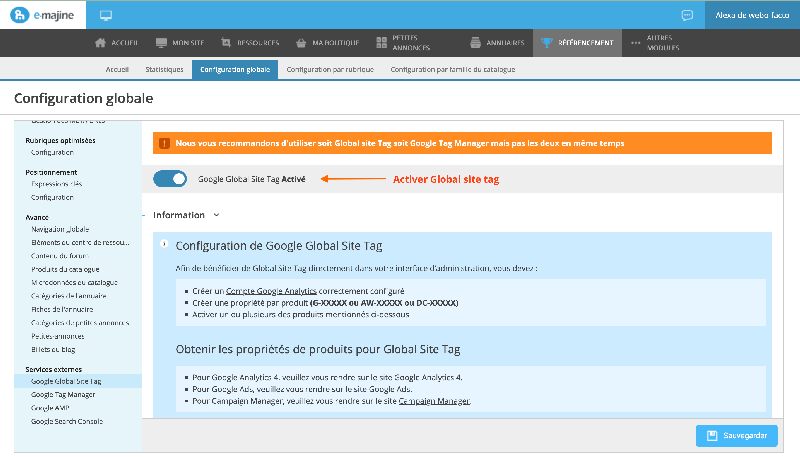800x457 pixels.
Task: Open Google AMP in sidebar
Action: click(50, 408)
